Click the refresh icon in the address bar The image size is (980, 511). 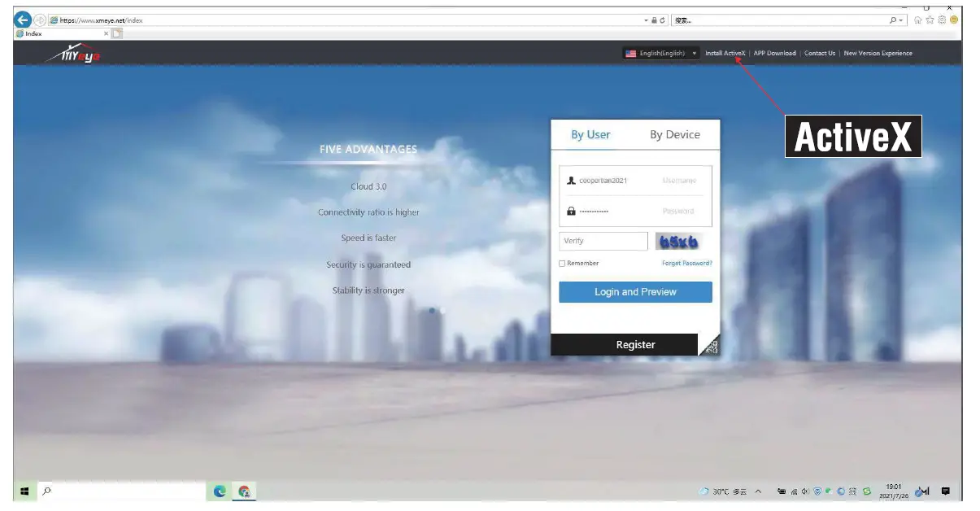click(x=663, y=20)
